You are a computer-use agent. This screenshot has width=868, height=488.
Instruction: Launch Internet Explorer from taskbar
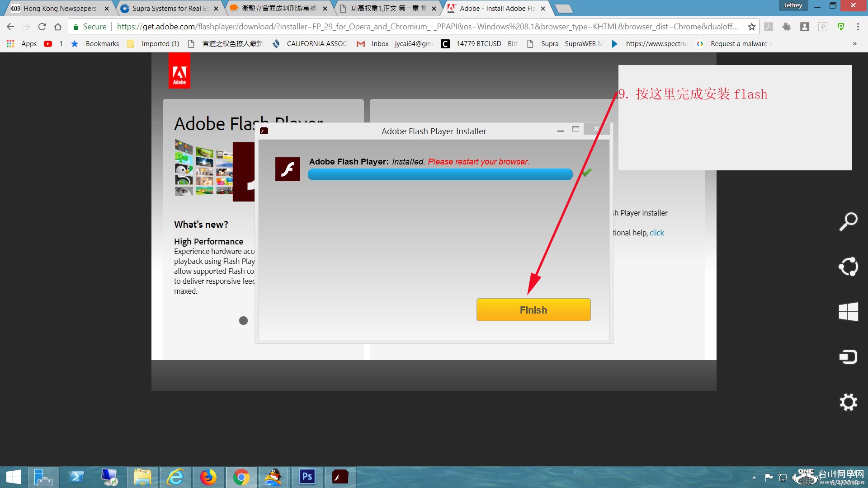pyautogui.click(x=175, y=477)
